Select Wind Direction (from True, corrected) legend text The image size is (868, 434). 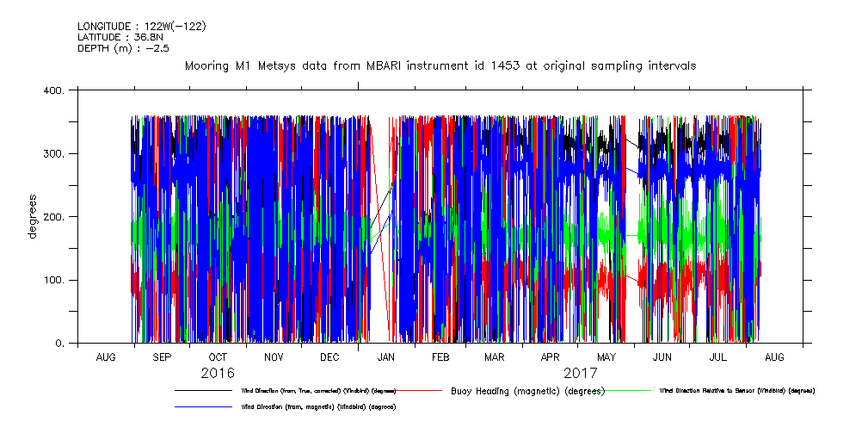coord(315,391)
